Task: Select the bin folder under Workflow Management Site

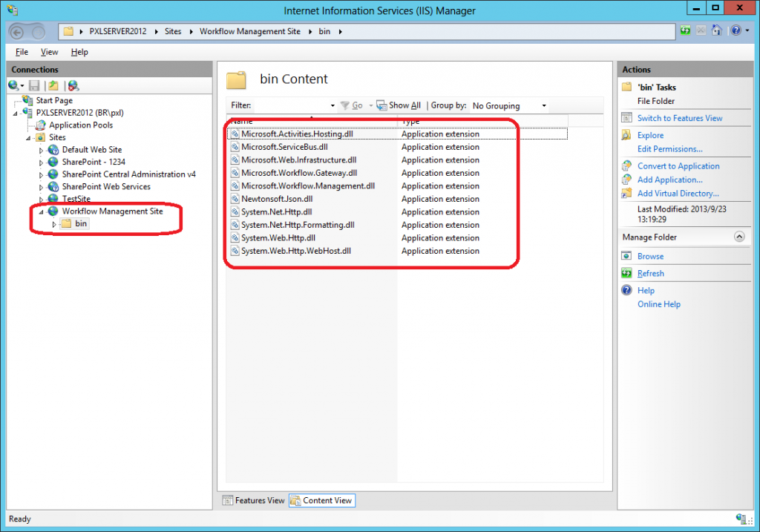Action: (x=79, y=223)
